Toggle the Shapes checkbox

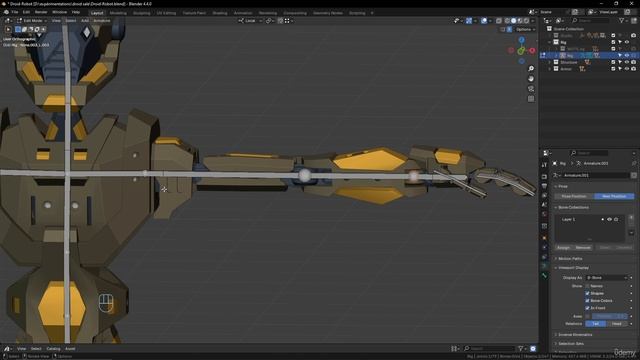tap(587, 293)
